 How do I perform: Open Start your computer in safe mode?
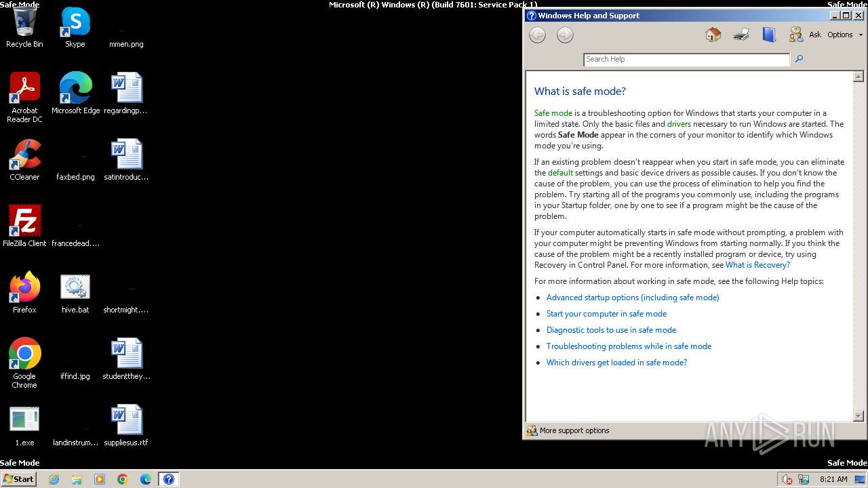[606, 314]
